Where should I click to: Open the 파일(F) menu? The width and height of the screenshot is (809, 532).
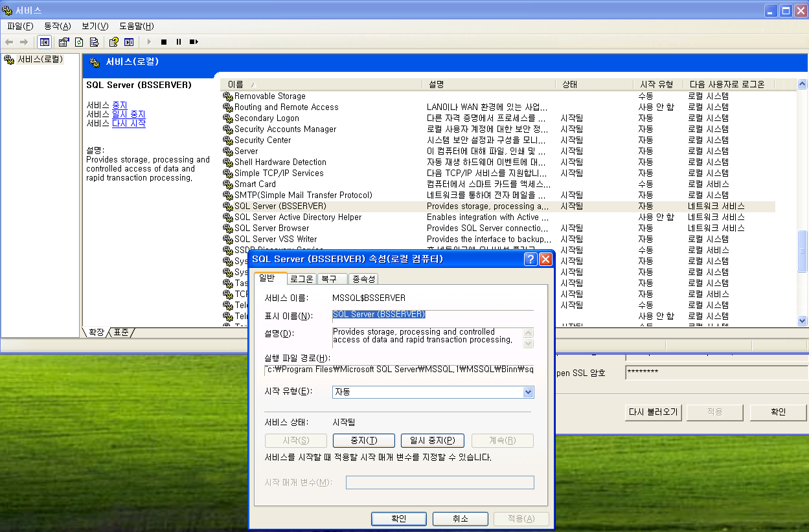tap(20, 26)
